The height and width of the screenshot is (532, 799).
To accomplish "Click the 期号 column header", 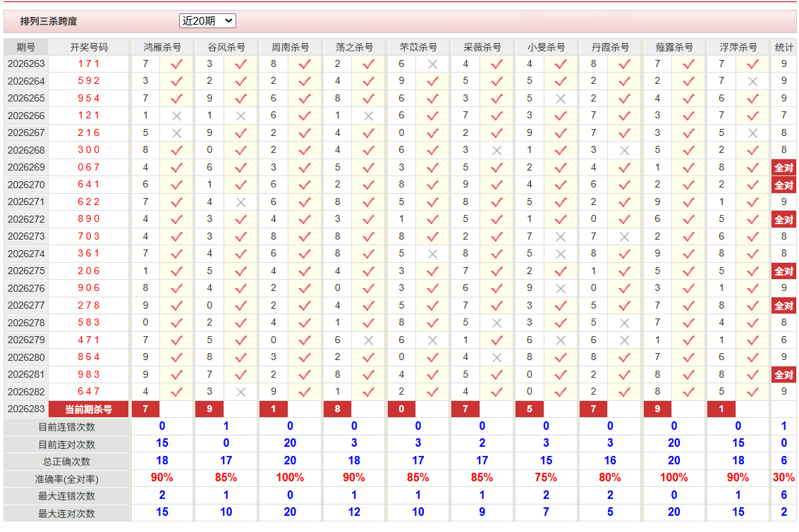I will (x=26, y=47).
